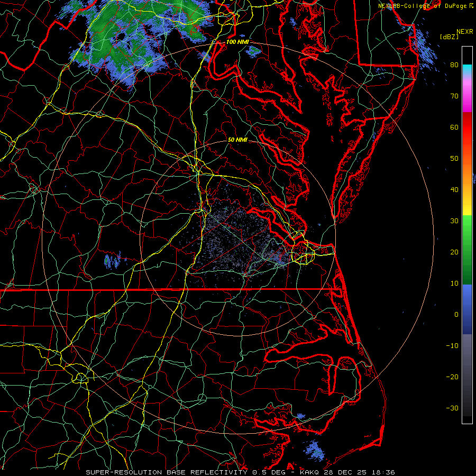The width and height of the screenshot is (476, 476).
Task: Click the -10 value on dBZ scale
Action: coord(452,346)
